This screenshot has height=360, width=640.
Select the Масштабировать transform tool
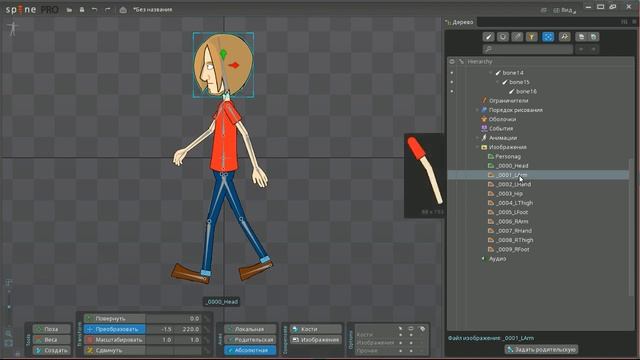[114, 340]
